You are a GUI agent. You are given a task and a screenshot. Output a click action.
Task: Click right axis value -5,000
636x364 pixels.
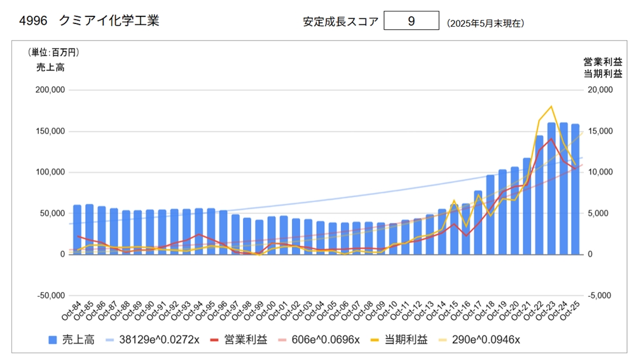pos(600,296)
